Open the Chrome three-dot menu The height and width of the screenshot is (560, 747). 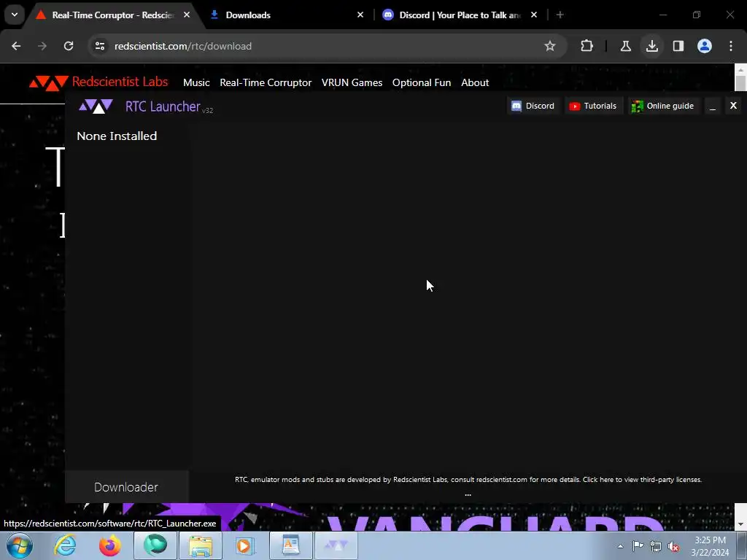pos(731,46)
